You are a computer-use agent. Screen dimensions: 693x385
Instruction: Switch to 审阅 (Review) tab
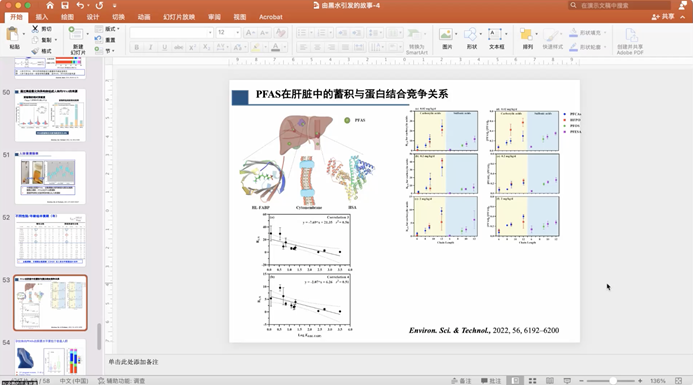pos(214,17)
